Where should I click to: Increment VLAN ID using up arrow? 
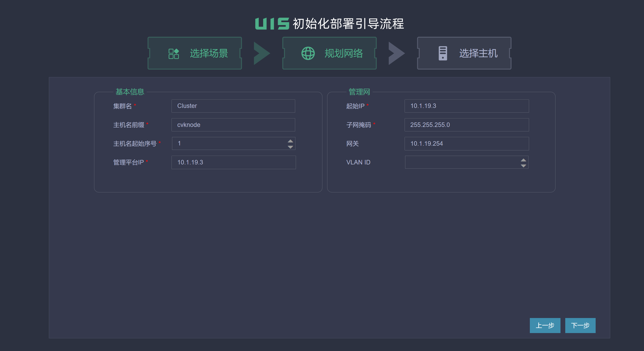click(x=523, y=160)
